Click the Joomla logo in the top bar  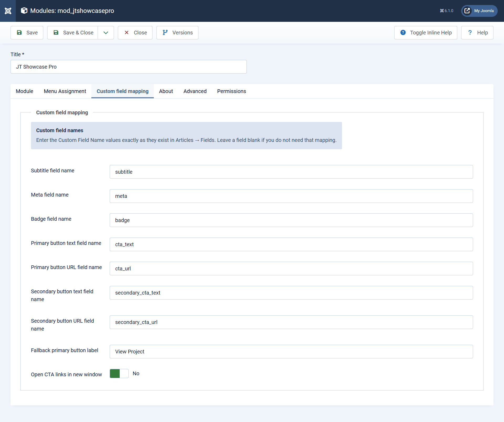click(x=8, y=11)
